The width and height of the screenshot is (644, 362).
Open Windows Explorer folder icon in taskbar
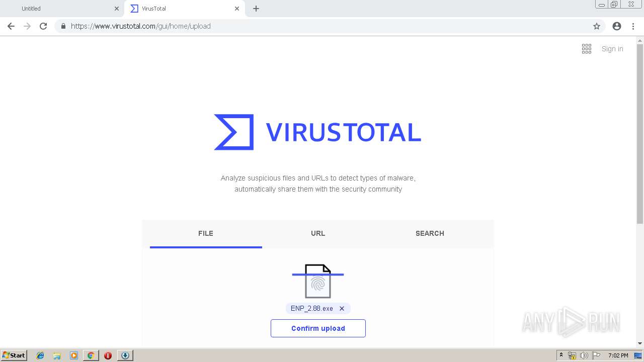click(57, 355)
